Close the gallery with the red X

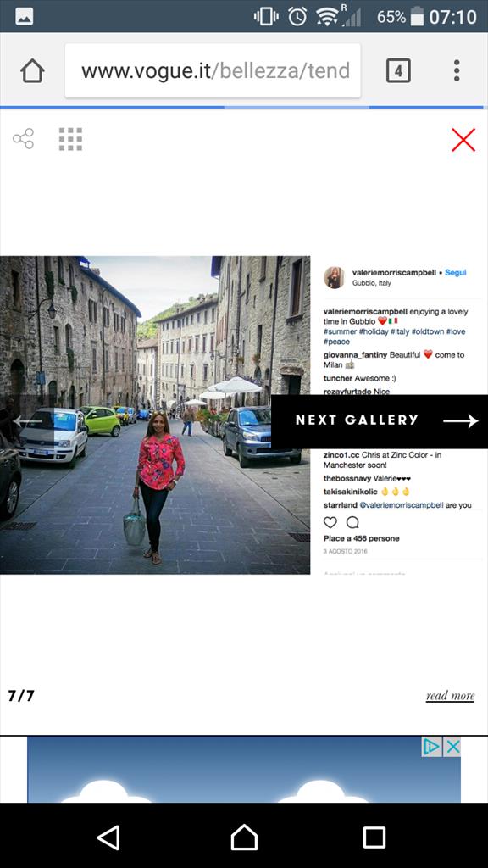click(x=463, y=140)
